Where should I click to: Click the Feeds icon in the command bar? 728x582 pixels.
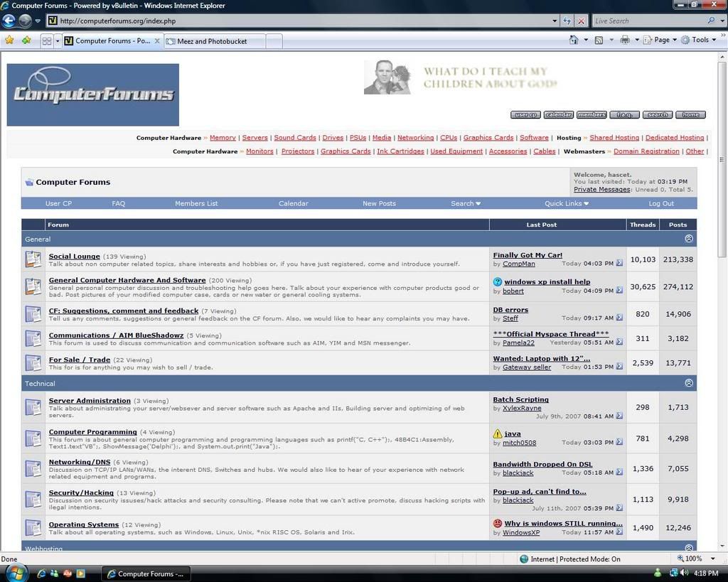599,40
